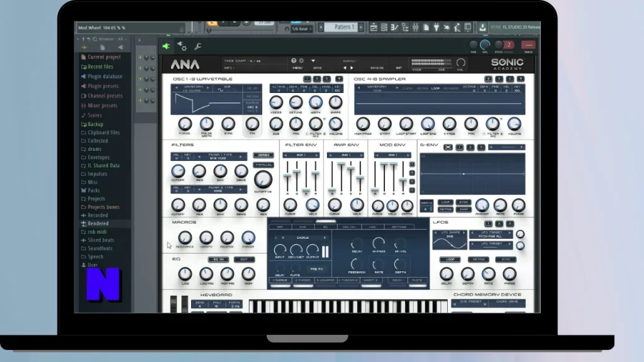Screen dimensions: 644x362
Task: Click the green plugin options speaker icon
Action: coord(166,47)
